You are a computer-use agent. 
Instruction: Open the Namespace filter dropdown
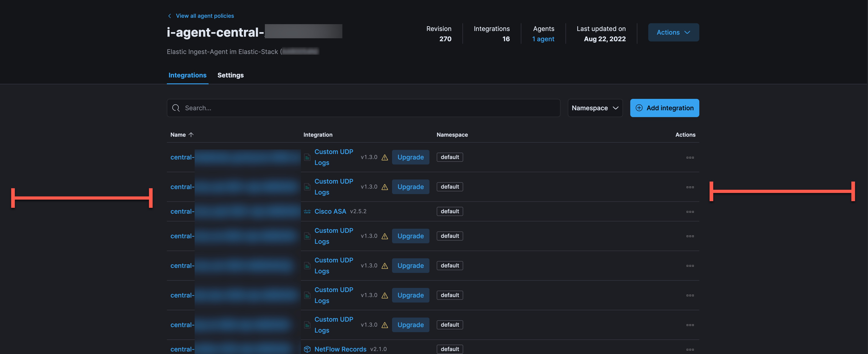[x=595, y=108]
